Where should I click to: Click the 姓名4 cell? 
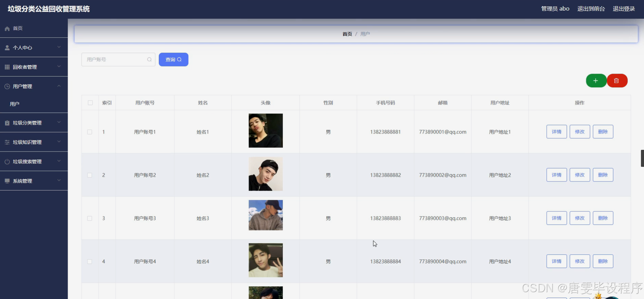tap(203, 261)
